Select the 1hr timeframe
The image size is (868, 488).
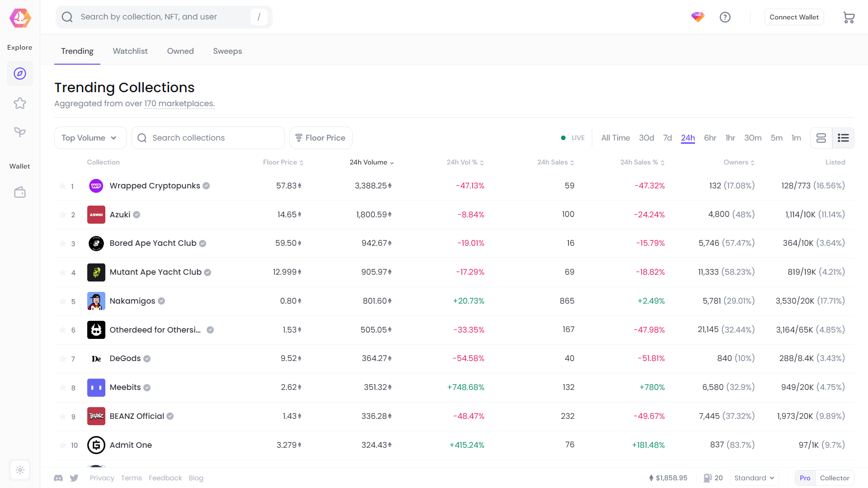point(730,138)
